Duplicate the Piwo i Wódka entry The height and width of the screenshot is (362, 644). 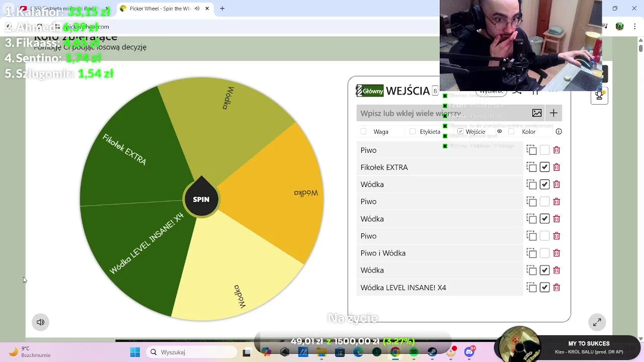click(x=531, y=253)
